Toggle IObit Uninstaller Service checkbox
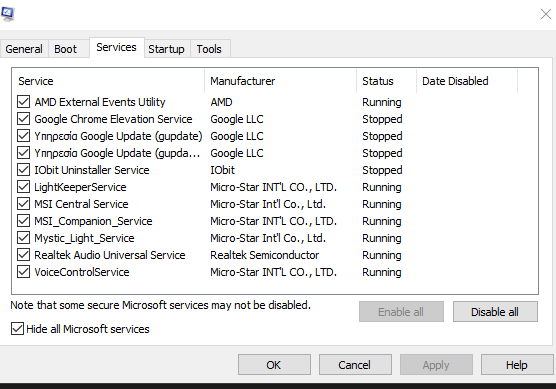This screenshot has height=389, width=556. pyautogui.click(x=23, y=170)
